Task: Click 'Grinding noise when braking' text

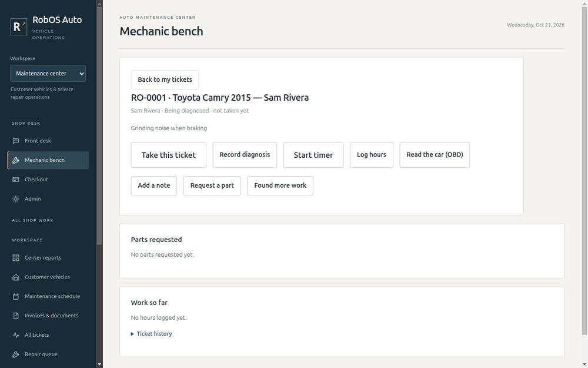Action: (x=169, y=128)
